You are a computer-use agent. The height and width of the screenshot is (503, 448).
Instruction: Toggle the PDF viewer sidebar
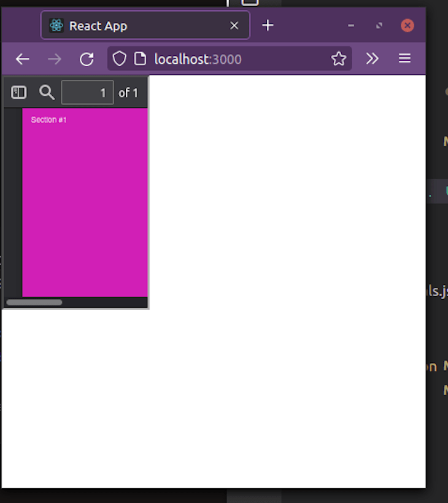18,92
